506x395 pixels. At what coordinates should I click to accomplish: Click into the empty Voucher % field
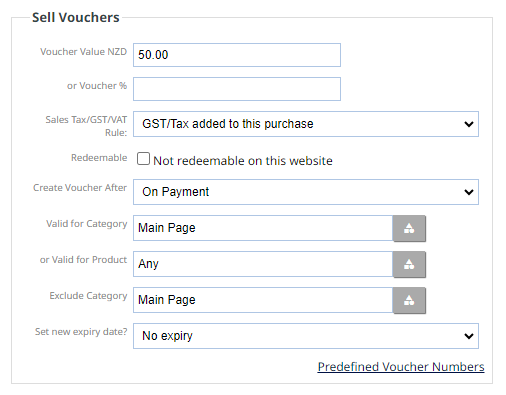[x=237, y=89]
